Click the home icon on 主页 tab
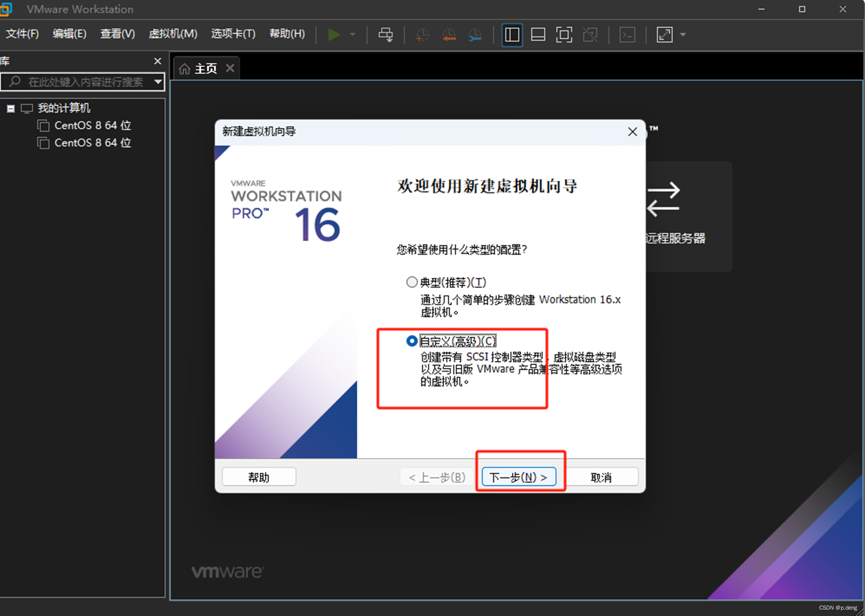Image resolution: width=865 pixels, height=616 pixels. click(185, 69)
